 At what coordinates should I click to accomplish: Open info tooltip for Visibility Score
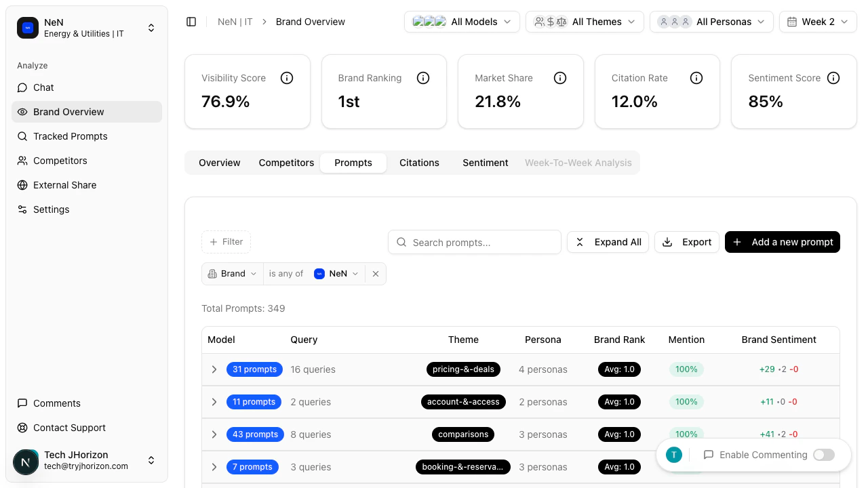pyautogui.click(x=287, y=78)
